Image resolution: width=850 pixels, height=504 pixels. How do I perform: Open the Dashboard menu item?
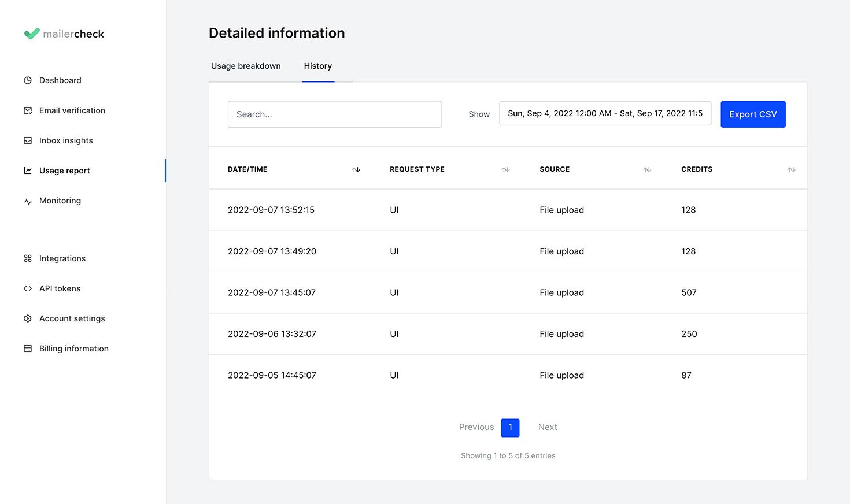click(60, 80)
